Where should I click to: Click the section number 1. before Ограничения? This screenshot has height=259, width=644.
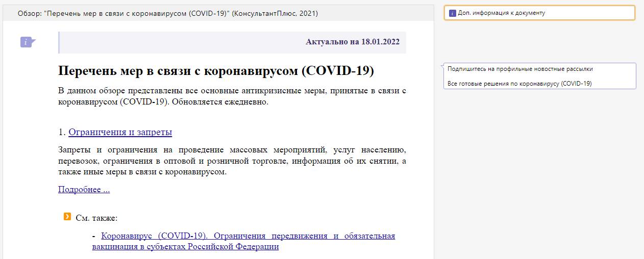62,133
